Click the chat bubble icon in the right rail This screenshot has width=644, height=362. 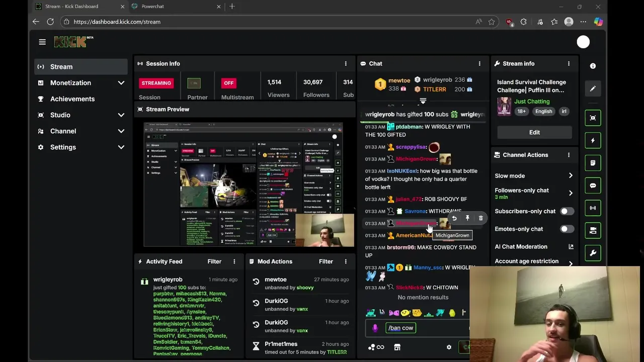click(x=593, y=186)
